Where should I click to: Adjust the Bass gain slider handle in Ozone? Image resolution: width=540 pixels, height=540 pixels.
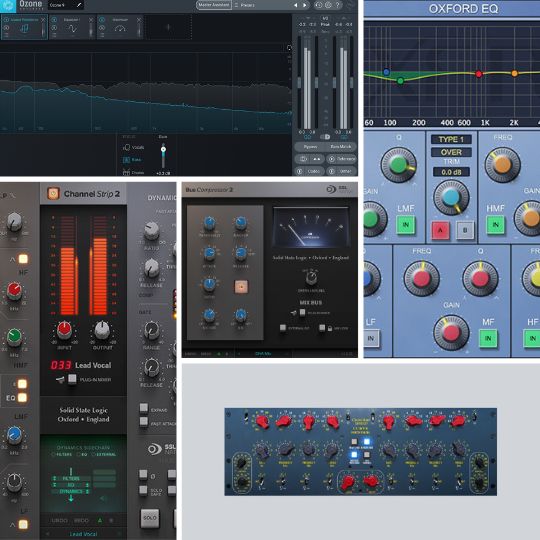163,149
